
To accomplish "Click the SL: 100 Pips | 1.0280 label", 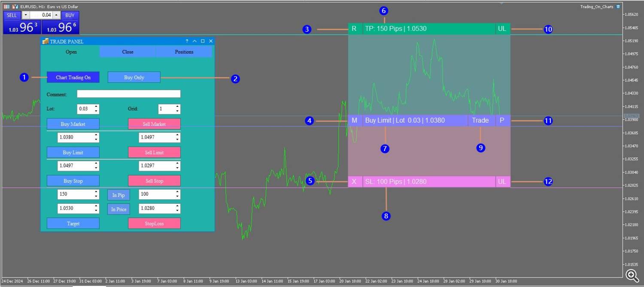I will point(429,181).
